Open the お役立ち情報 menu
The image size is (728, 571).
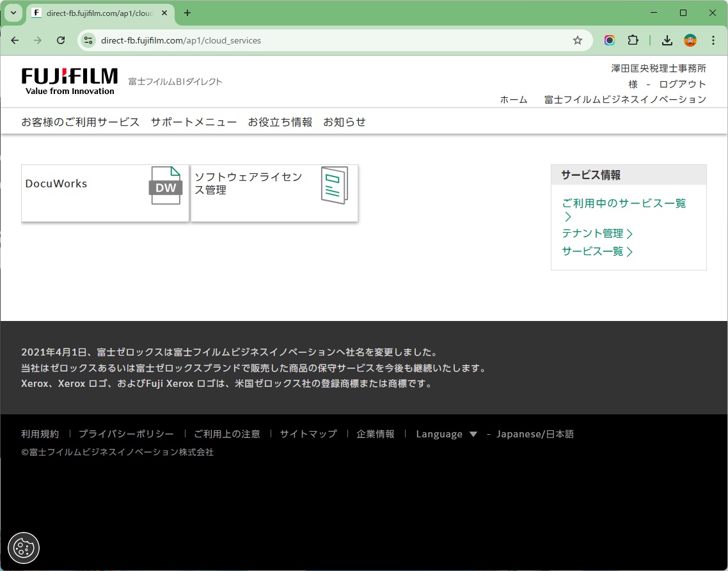280,122
